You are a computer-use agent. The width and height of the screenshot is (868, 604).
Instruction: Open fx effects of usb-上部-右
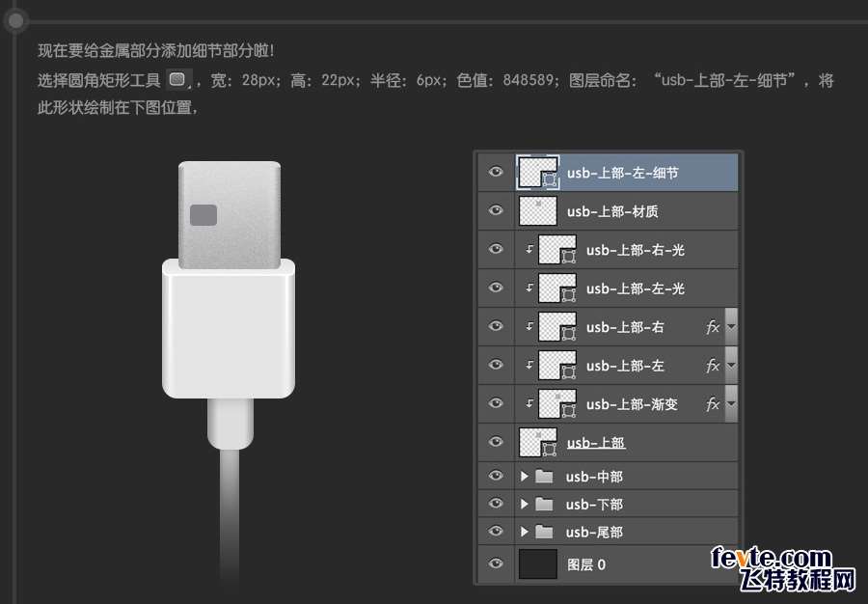pyautogui.click(x=713, y=327)
